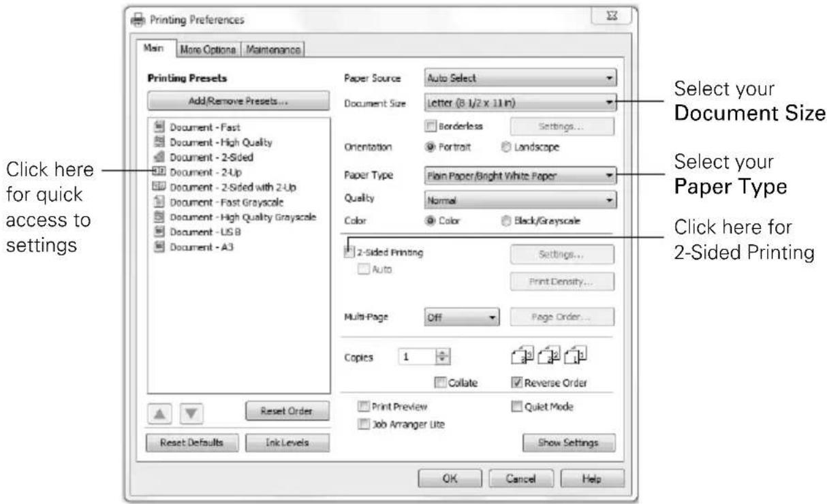Click the Document - High Quality Grayscale icon
The height and width of the screenshot is (504, 827).
[x=161, y=216]
